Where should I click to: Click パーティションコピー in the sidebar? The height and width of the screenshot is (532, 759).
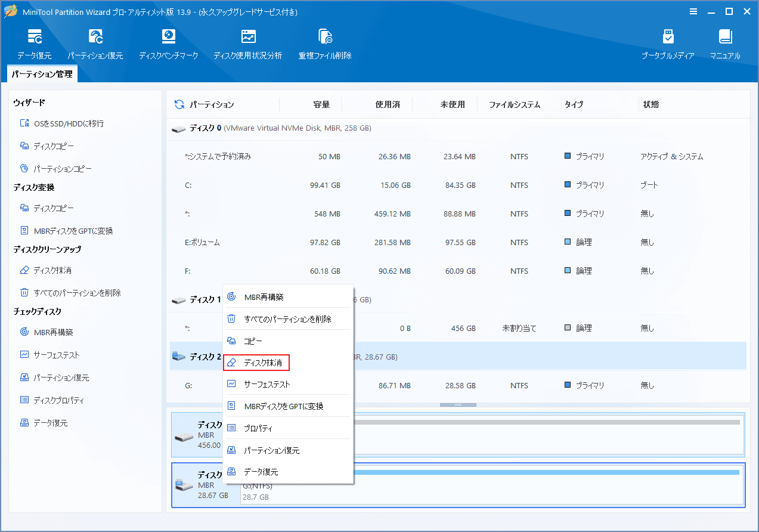pos(56,169)
